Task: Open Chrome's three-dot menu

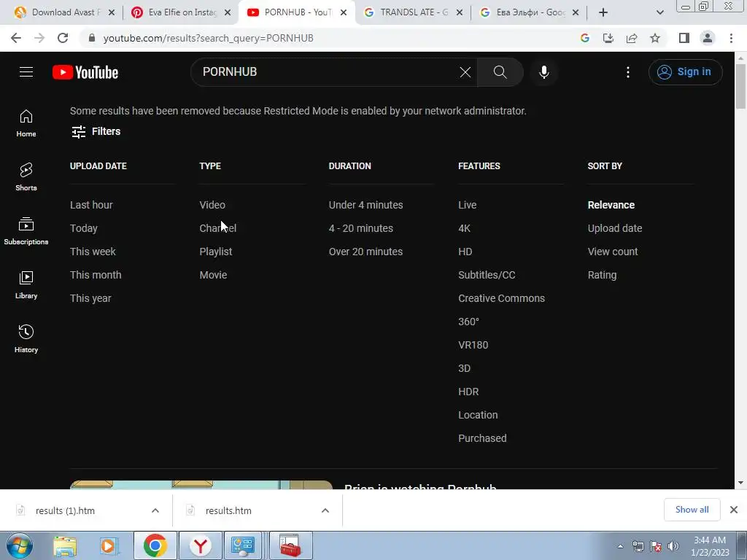Action: [731, 38]
